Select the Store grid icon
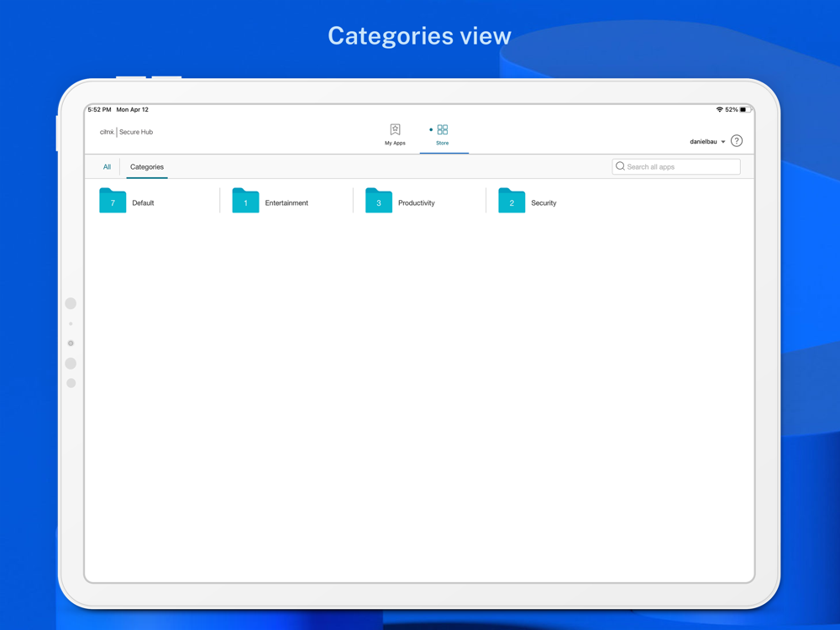Screen dimensions: 840x630 pos(443,129)
